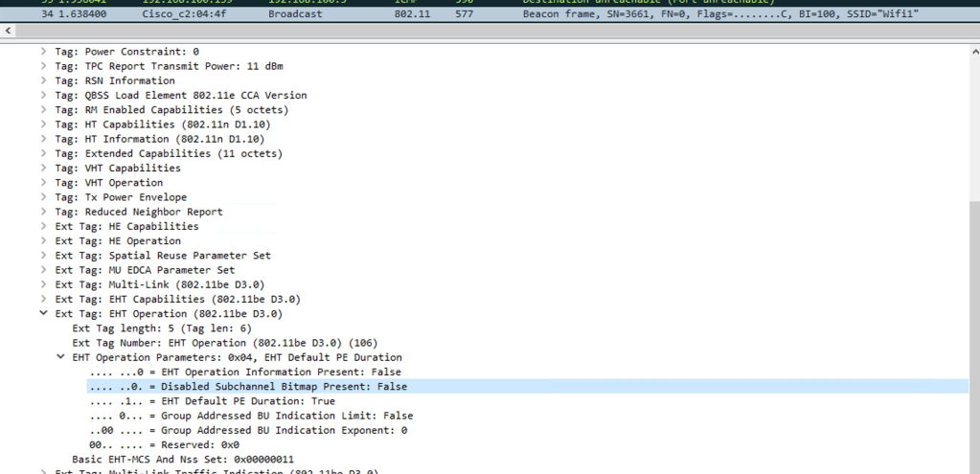The width and height of the screenshot is (980, 474).
Task: Expand the VHT Operation tag
Action: click(x=44, y=183)
